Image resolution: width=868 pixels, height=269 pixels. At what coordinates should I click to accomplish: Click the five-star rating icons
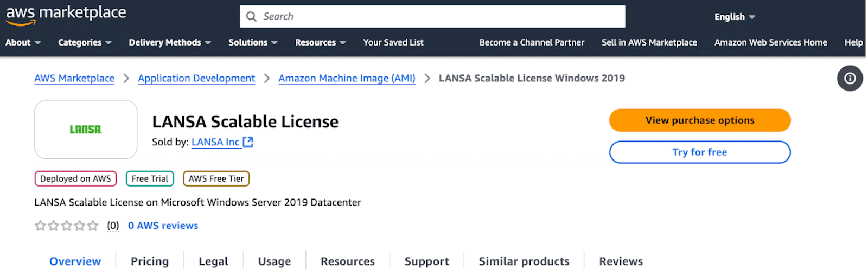click(67, 226)
